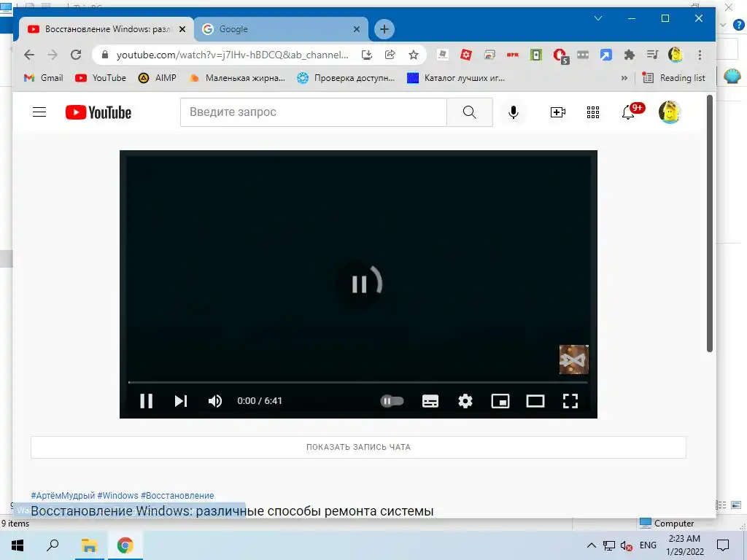The width and height of the screenshot is (747, 560).
Task: Click the search magnifier button
Action: click(x=469, y=112)
